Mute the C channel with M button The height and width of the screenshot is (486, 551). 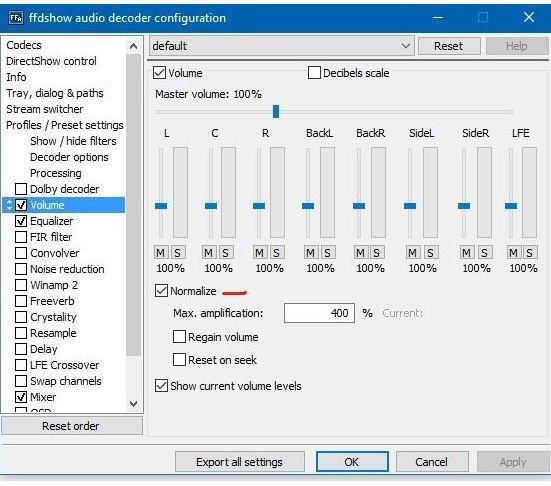pyautogui.click(x=209, y=252)
